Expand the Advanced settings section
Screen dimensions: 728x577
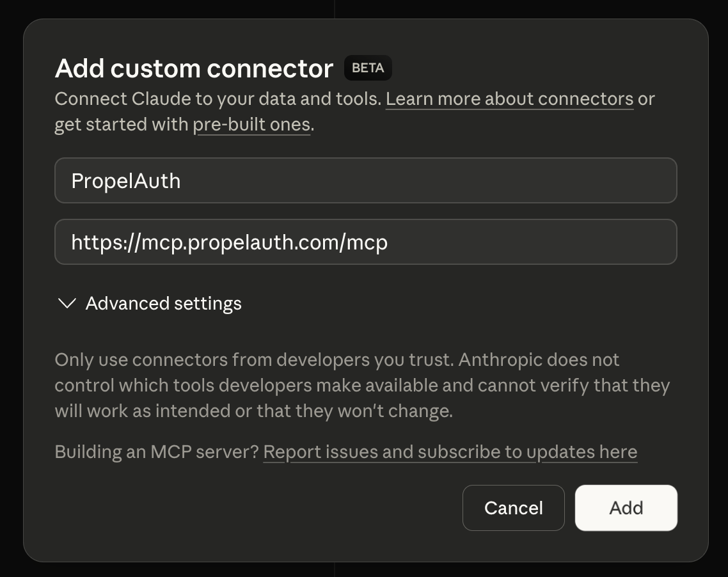(x=163, y=303)
